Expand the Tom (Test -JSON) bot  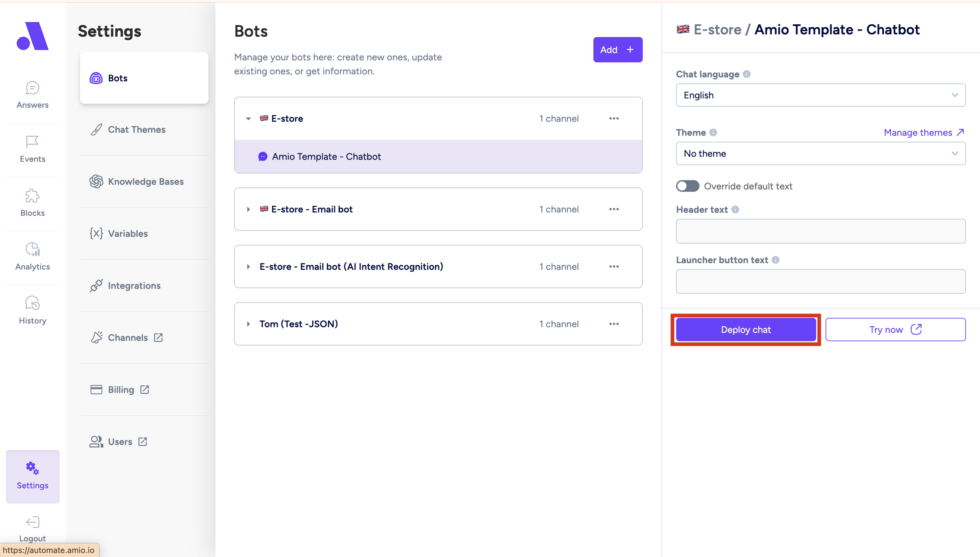248,324
